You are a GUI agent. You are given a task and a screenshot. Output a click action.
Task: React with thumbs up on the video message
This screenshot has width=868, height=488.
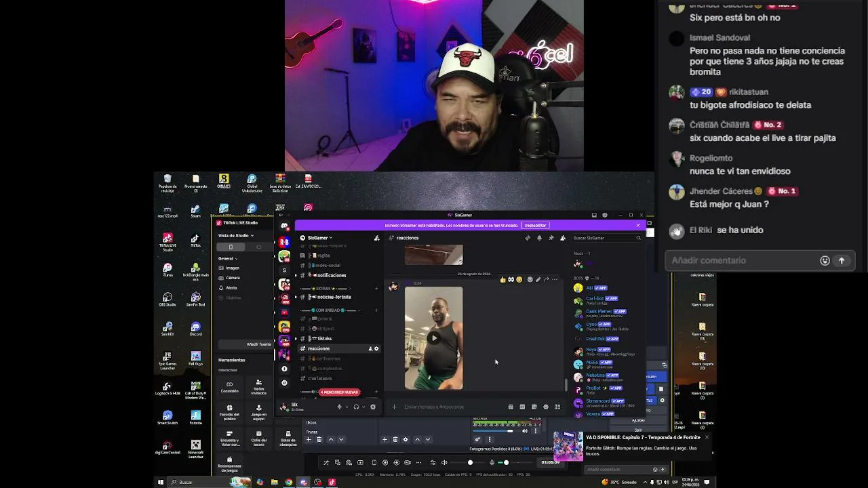502,279
